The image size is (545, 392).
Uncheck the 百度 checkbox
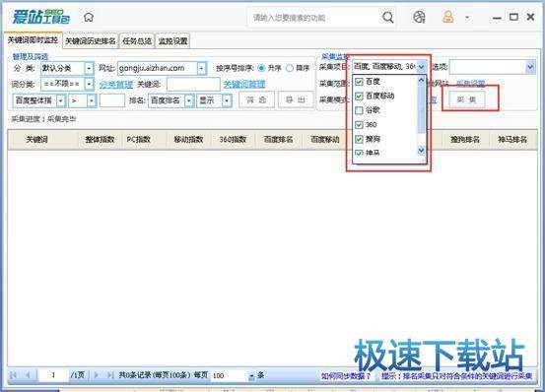coord(359,82)
